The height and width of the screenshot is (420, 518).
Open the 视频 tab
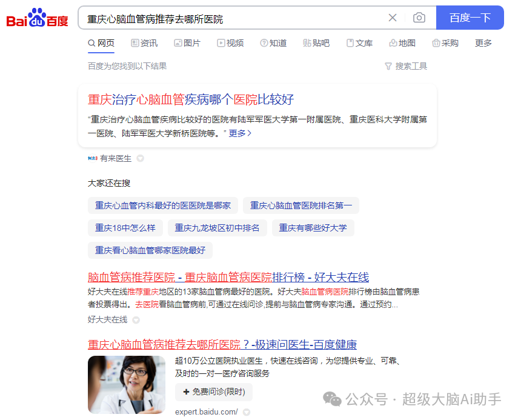(x=230, y=43)
